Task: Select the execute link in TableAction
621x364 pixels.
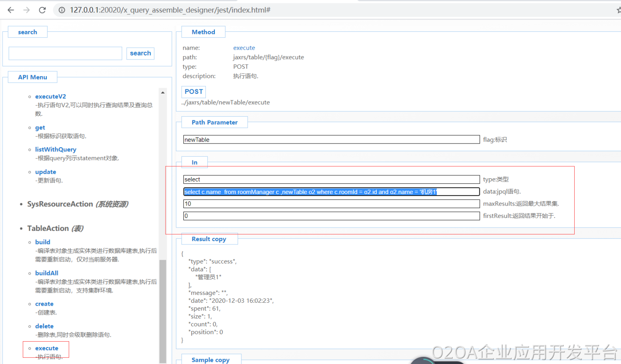Action: (47, 348)
